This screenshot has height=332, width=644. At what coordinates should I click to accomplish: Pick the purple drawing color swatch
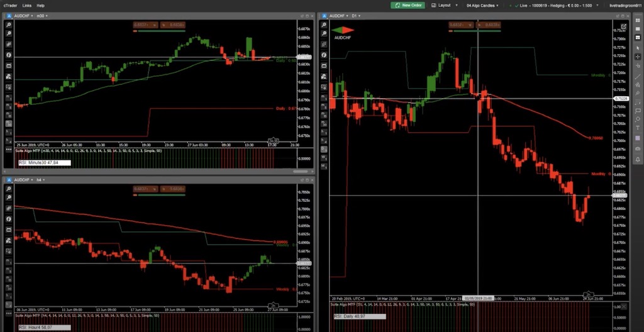coord(638,138)
